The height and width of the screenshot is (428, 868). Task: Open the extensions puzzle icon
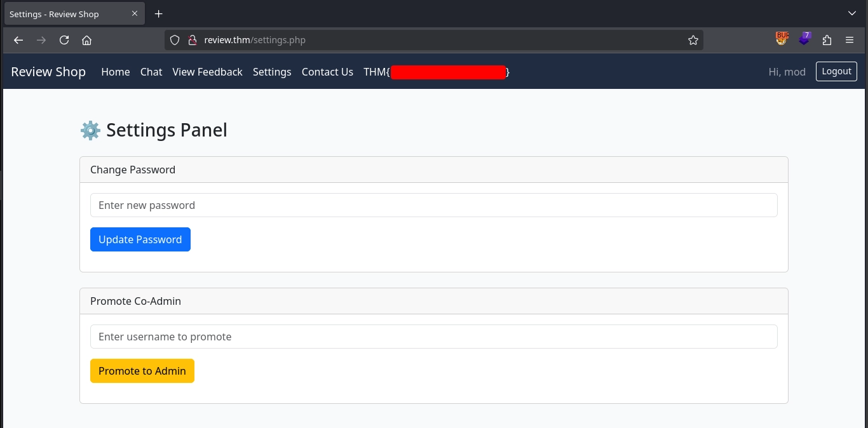pos(827,40)
